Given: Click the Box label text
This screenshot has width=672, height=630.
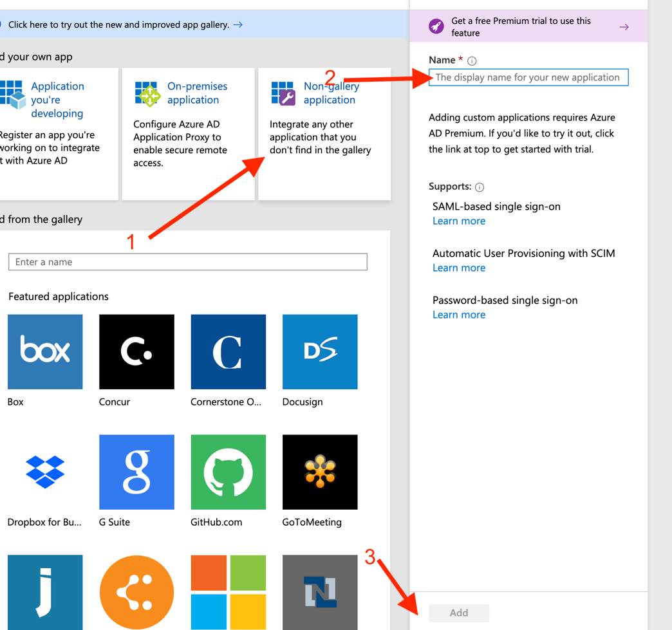Looking at the screenshot, I should pyautogui.click(x=15, y=402).
